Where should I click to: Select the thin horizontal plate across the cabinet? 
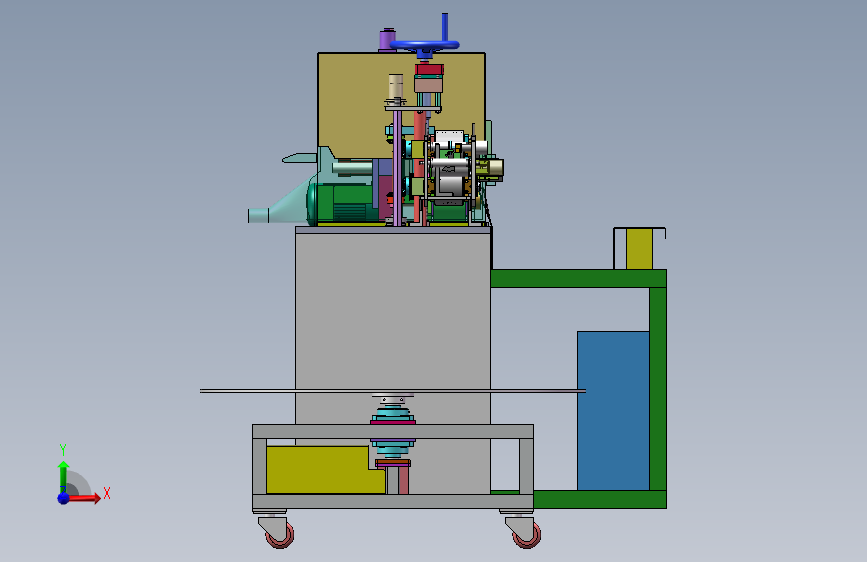click(393, 391)
